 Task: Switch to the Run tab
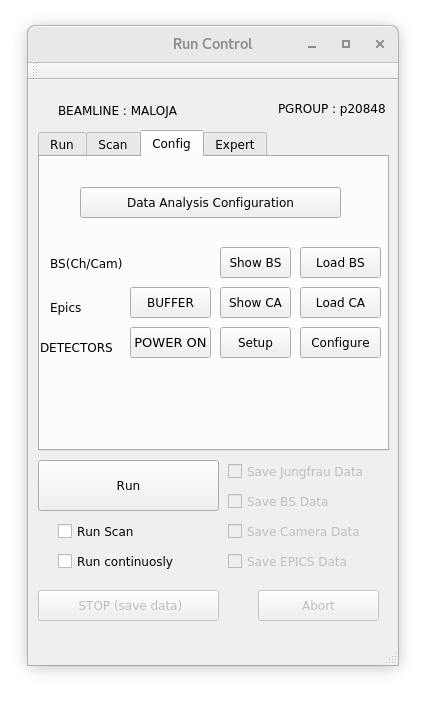[x=62, y=144]
